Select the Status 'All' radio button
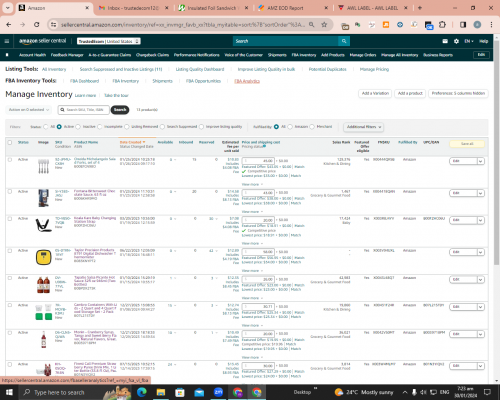Viewport: 500px width, 400px height. [46, 127]
